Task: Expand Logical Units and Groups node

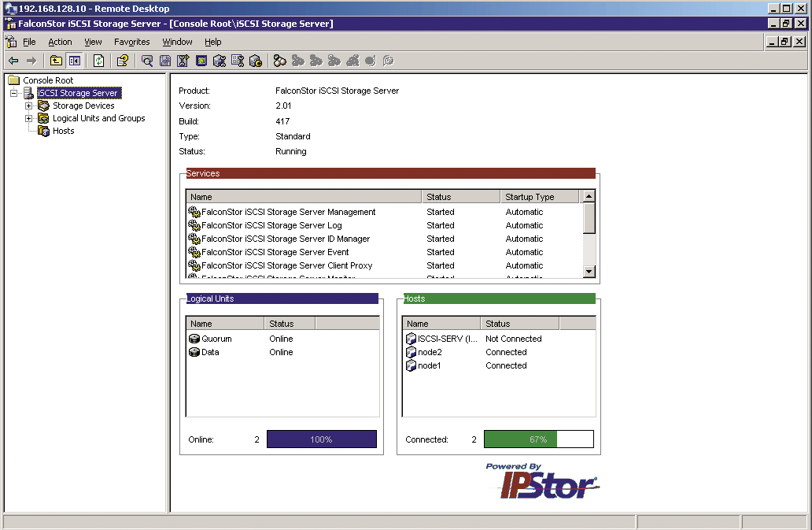Action: coord(29,118)
